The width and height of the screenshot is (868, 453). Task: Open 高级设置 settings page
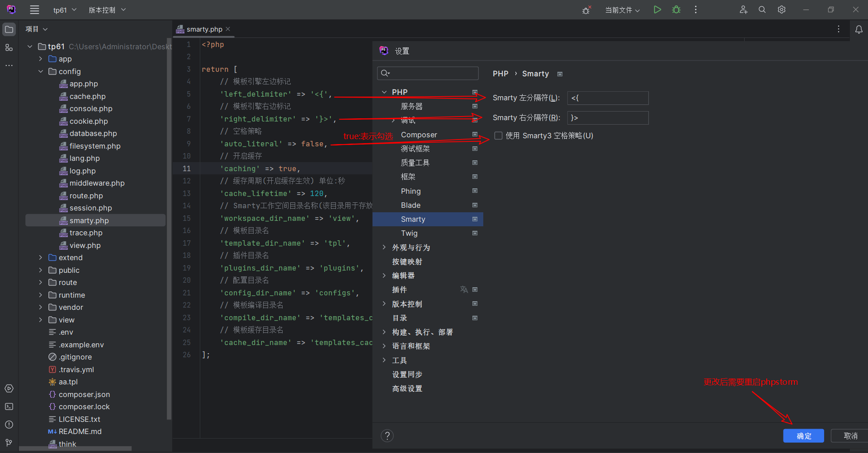[428, 388]
